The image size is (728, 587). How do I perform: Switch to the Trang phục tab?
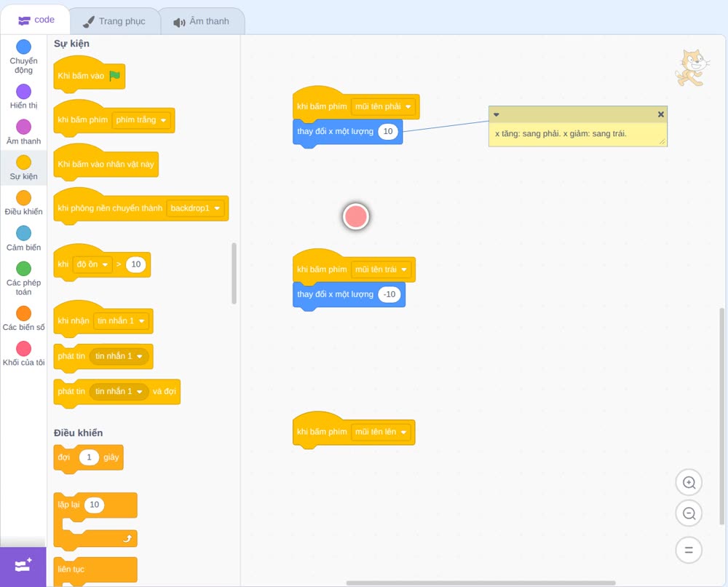(114, 21)
